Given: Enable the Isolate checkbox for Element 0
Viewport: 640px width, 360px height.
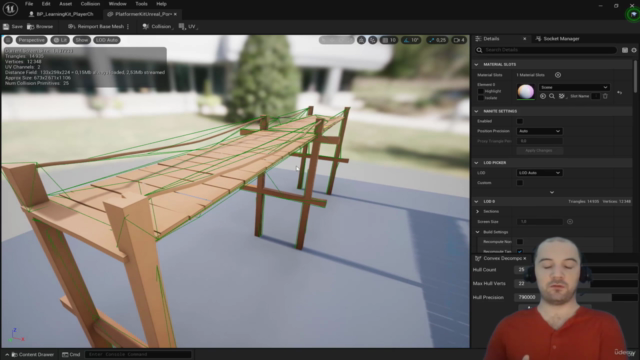Looking at the screenshot, I should [480, 98].
